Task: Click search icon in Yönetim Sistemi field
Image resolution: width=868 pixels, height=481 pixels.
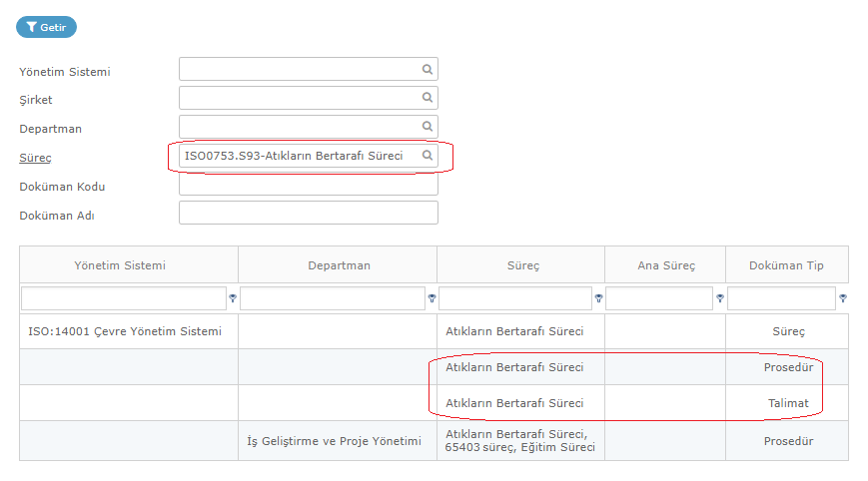Action: coord(427,70)
